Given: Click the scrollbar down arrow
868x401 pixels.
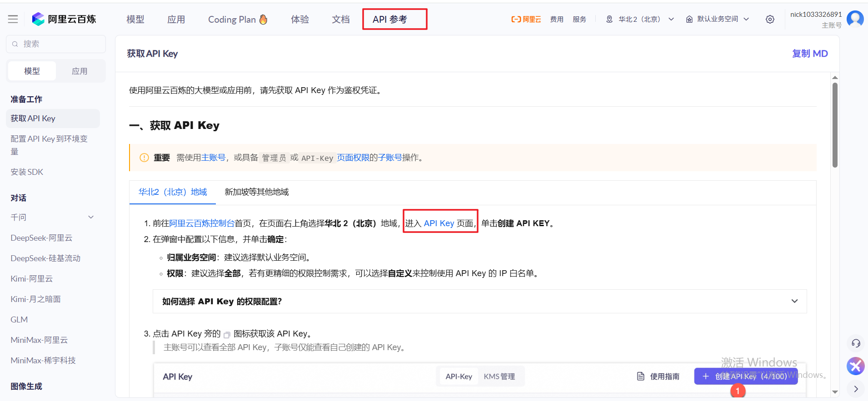Looking at the screenshot, I should 835,391.
